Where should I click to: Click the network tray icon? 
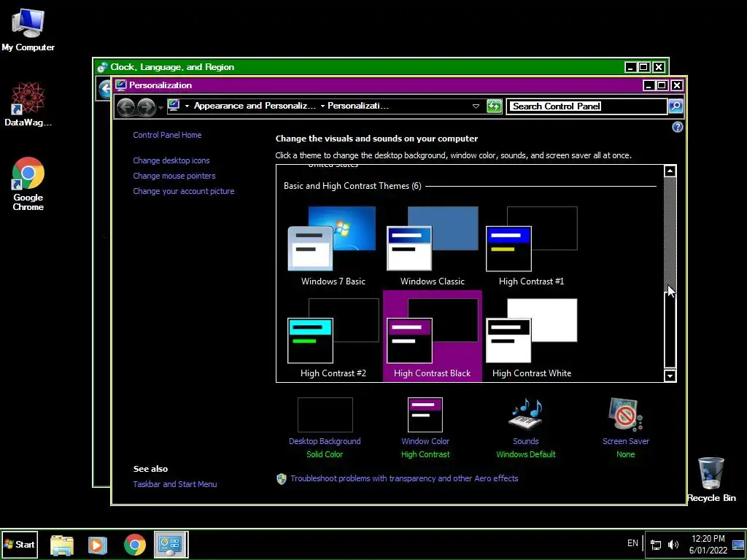click(656, 545)
